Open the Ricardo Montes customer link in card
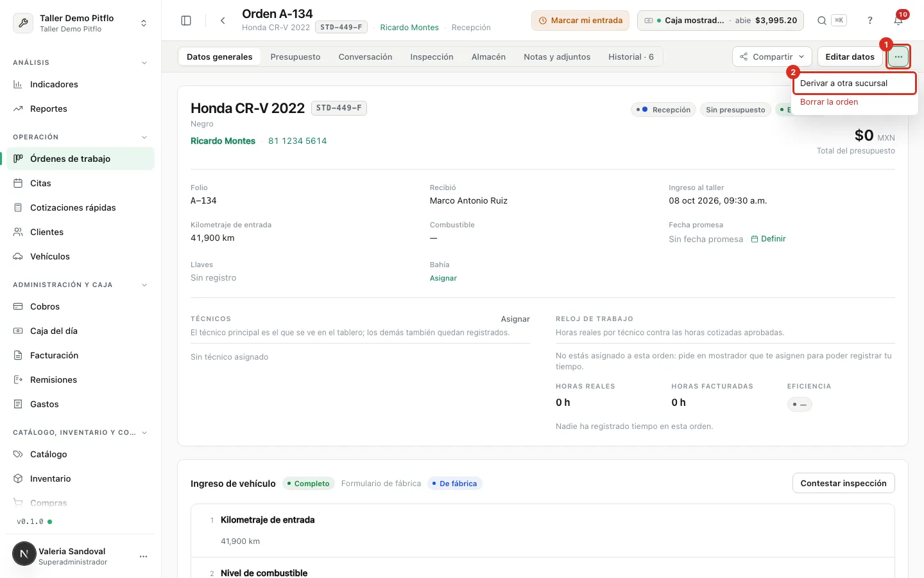 point(223,141)
